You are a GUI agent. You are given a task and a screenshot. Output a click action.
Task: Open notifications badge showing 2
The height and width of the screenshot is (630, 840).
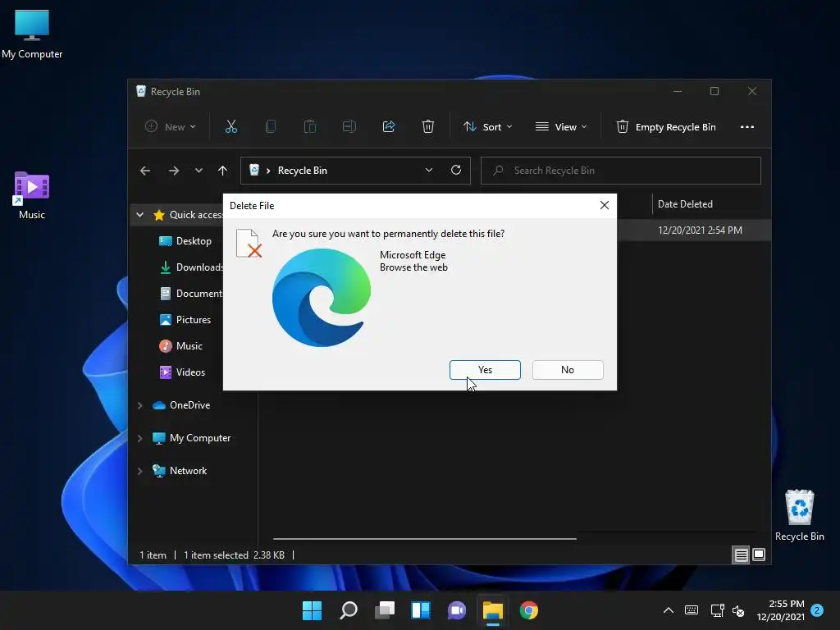[x=817, y=610]
